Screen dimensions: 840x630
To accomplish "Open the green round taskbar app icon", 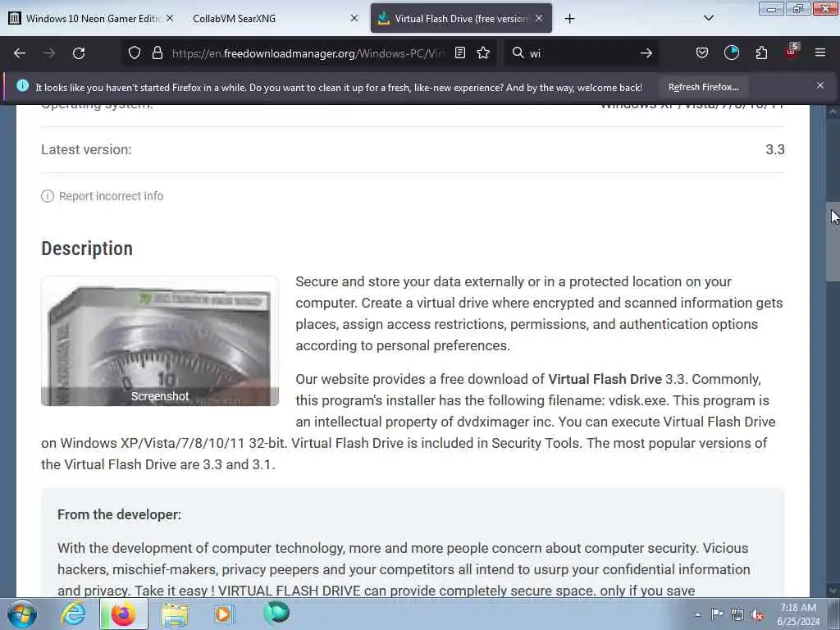I will coord(276,614).
